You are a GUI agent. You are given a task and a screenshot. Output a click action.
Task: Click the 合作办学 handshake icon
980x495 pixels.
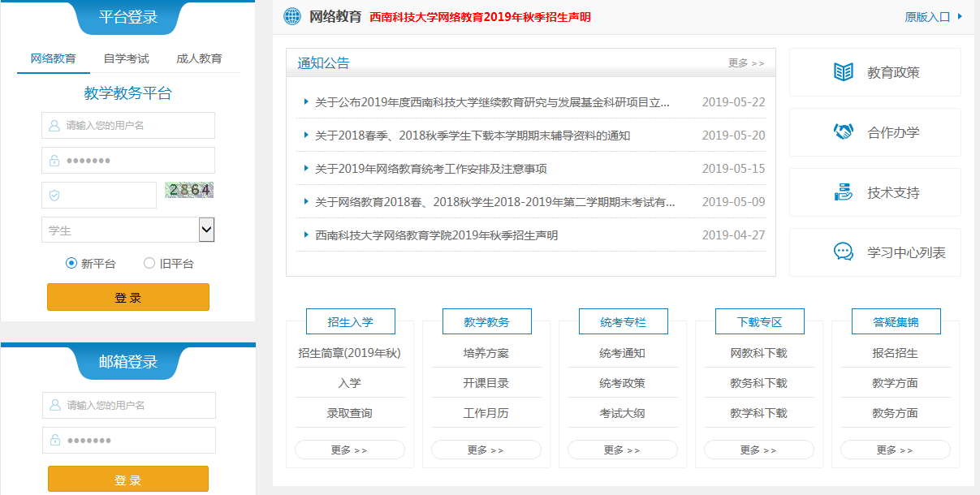click(844, 132)
